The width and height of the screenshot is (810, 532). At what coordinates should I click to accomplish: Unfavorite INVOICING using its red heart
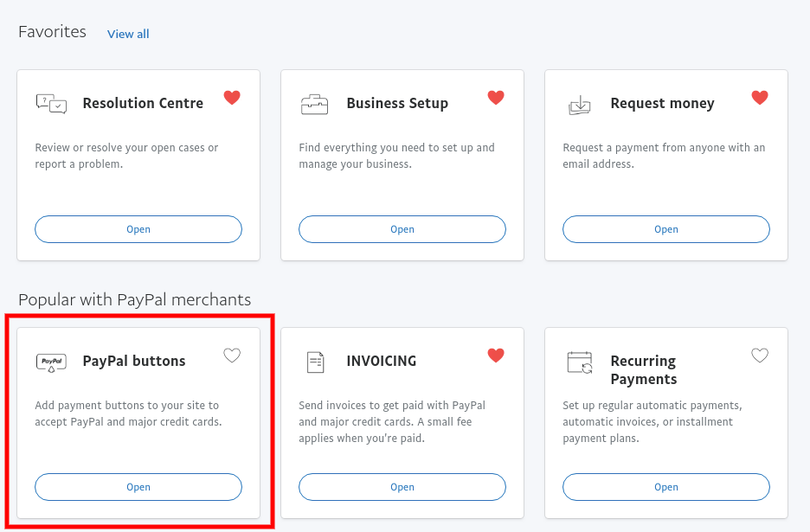coord(496,355)
